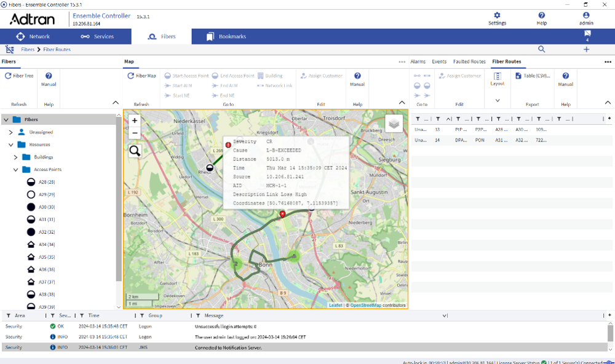The width and height of the screenshot is (615, 364).
Task: Click the Fibers breadcrumb link
Action: (x=28, y=49)
